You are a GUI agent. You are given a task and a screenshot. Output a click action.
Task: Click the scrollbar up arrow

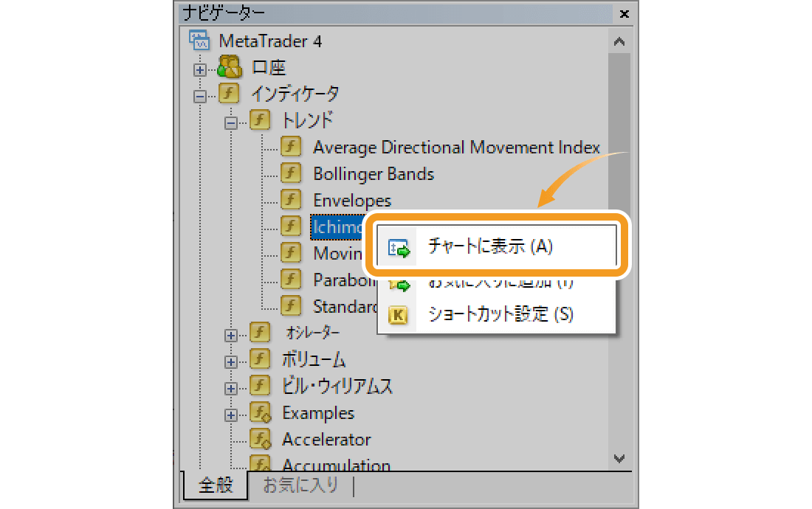(x=619, y=41)
